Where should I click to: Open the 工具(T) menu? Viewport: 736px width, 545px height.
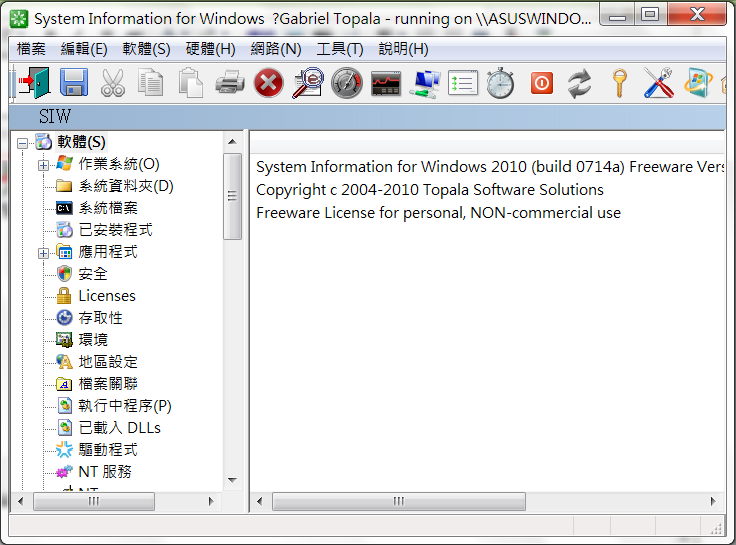point(340,49)
